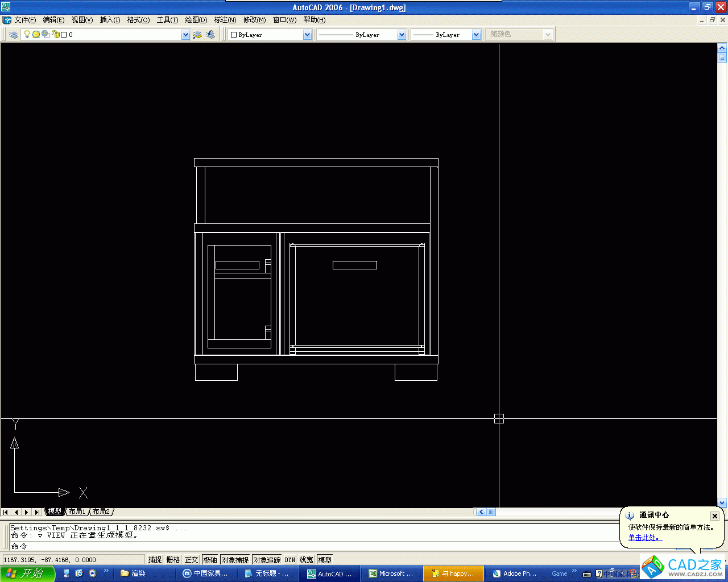
Task: Click the Communication Center info icon
Action: 629,516
